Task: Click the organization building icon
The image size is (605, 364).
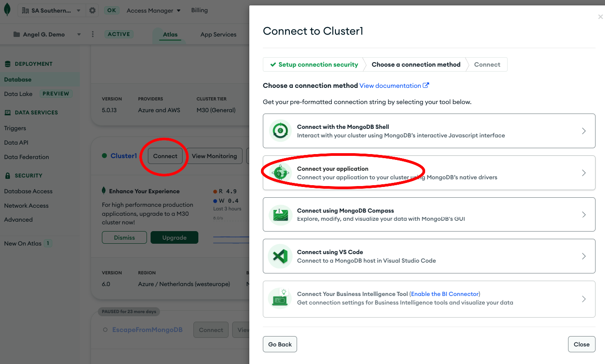Action: coord(25,10)
